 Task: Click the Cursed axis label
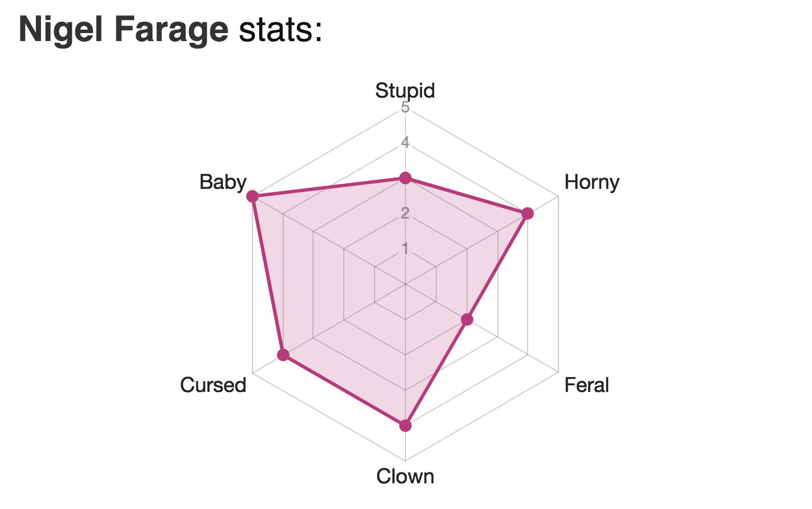click(213, 385)
